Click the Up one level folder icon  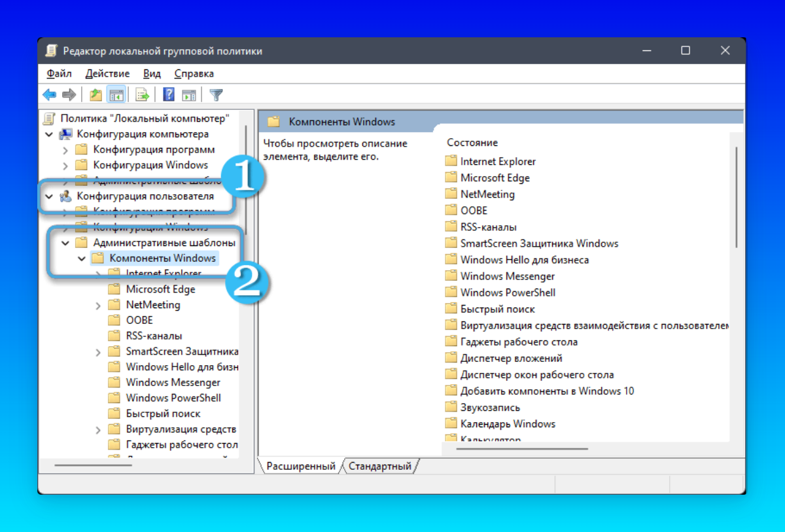[x=96, y=95]
